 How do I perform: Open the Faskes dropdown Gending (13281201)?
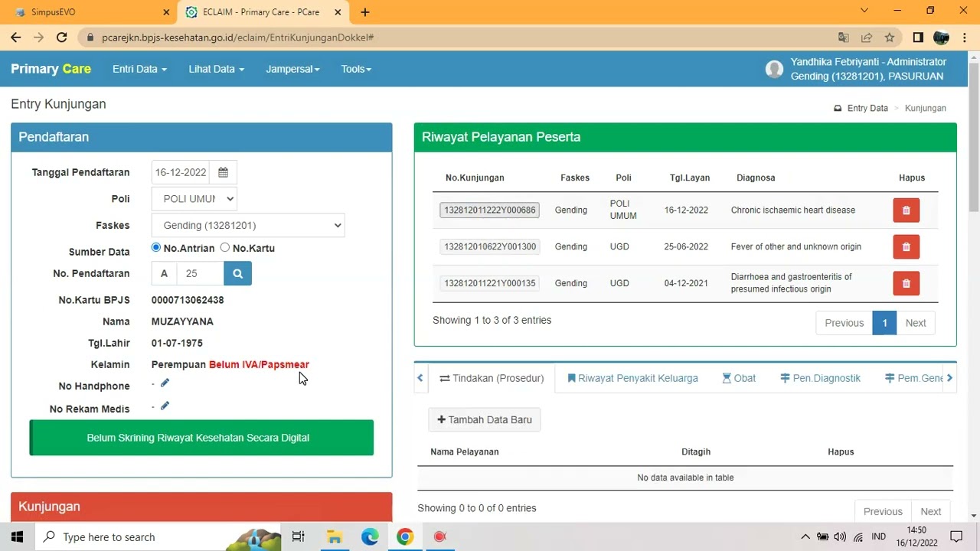(248, 225)
